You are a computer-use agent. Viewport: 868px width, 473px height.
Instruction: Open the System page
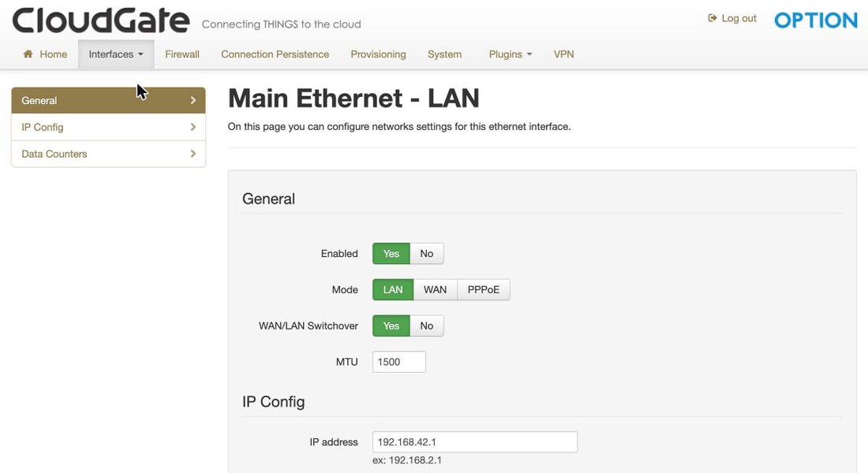tap(444, 54)
